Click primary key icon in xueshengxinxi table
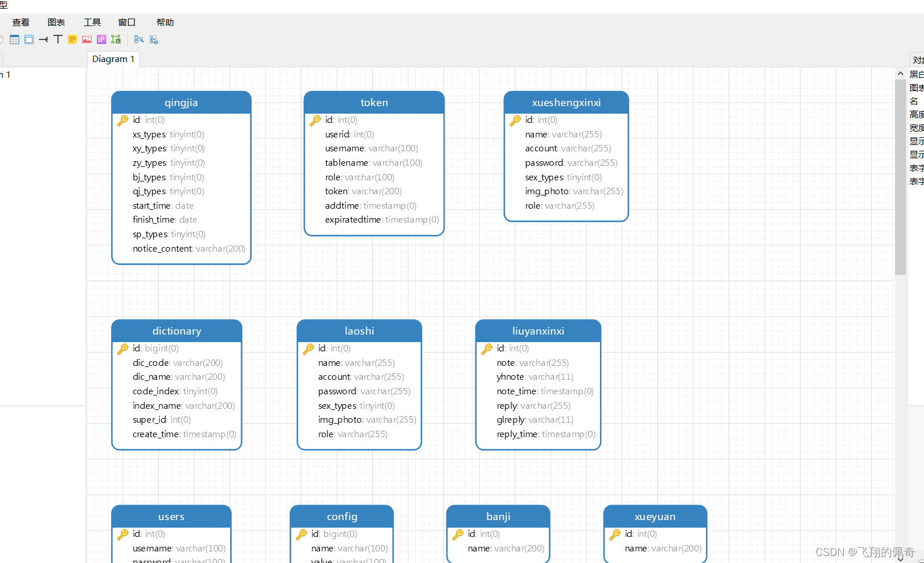The height and width of the screenshot is (563, 924). point(515,121)
